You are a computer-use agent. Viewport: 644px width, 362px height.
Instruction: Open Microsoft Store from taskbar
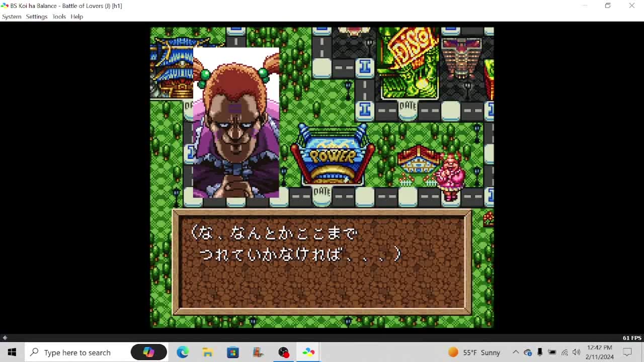[x=233, y=352]
